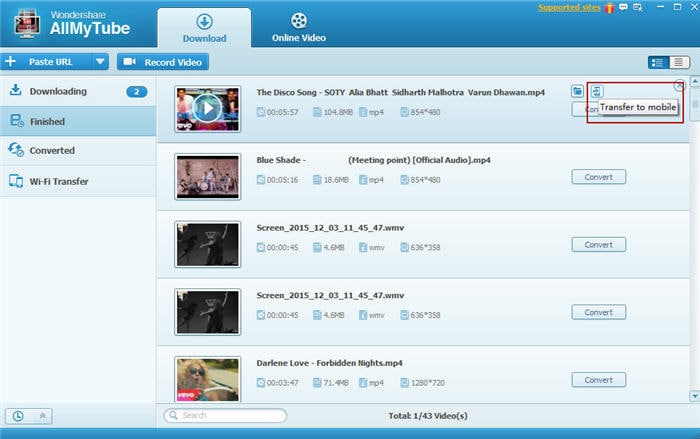The image size is (700, 439).
Task: Play The Disco Song video thumbnail
Action: [x=208, y=109]
